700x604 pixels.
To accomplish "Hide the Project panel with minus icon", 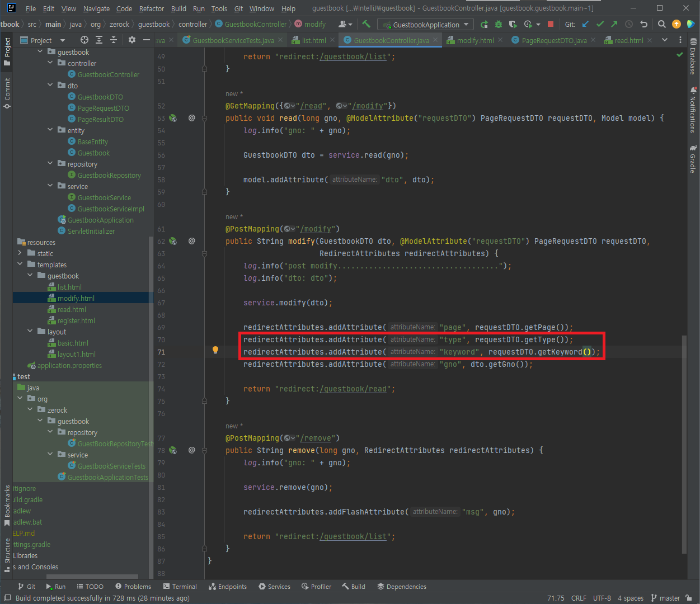I will 147,40.
